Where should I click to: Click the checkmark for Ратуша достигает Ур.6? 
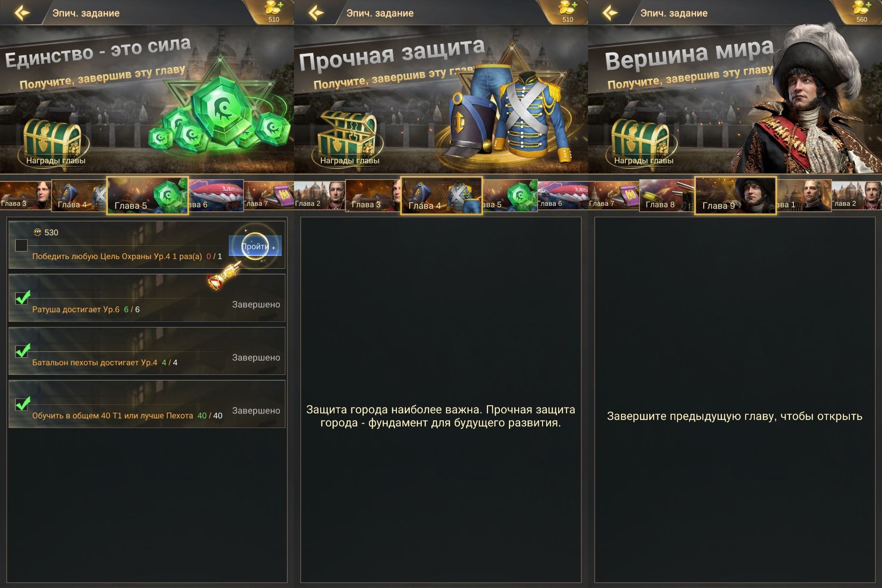tap(23, 297)
